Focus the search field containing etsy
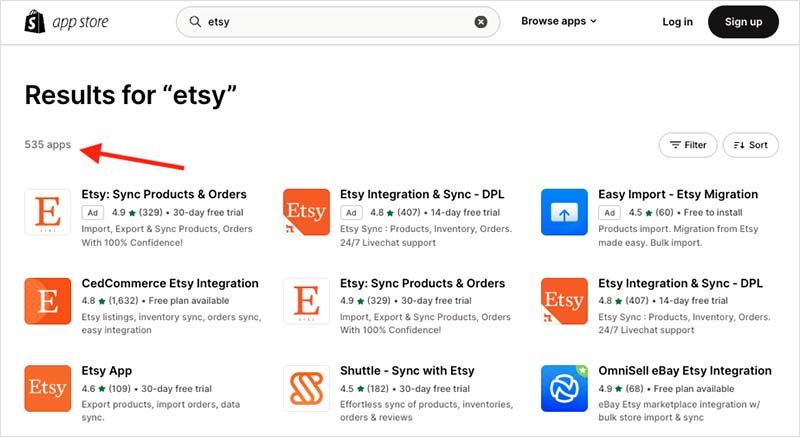Viewport: 800px width, 437px height. [x=338, y=21]
